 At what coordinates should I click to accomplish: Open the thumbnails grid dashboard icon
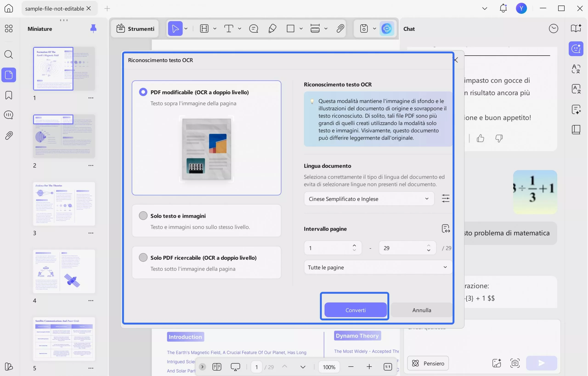pos(9,29)
